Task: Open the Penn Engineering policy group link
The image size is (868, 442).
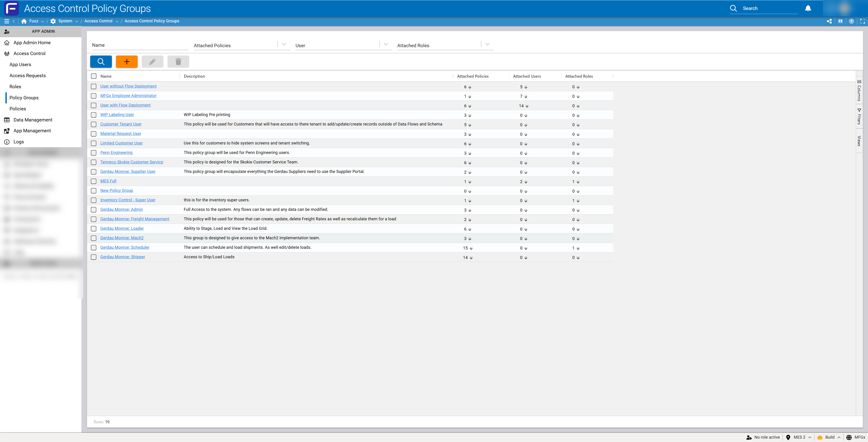Action: (116, 153)
